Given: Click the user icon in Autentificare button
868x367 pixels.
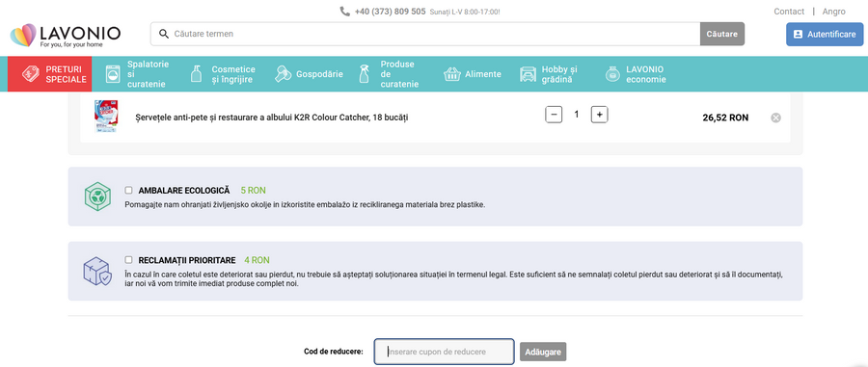Looking at the screenshot, I should tap(798, 35).
